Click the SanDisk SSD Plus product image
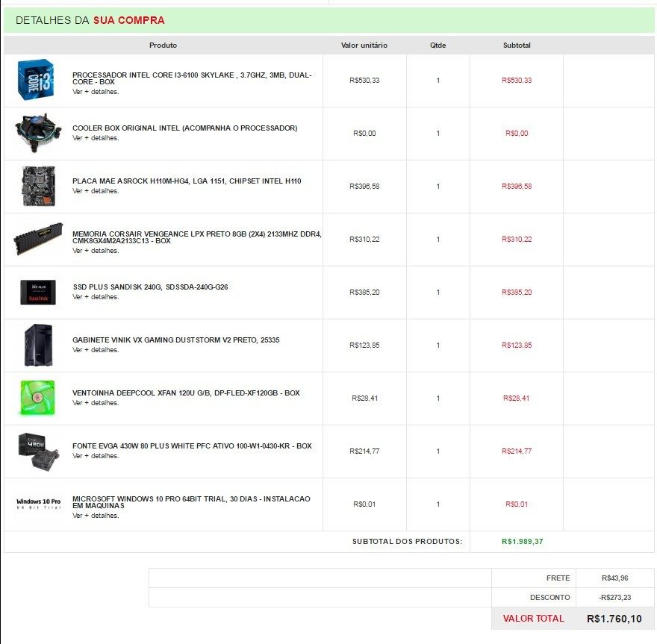The width and height of the screenshot is (657, 644). tap(38, 292)
